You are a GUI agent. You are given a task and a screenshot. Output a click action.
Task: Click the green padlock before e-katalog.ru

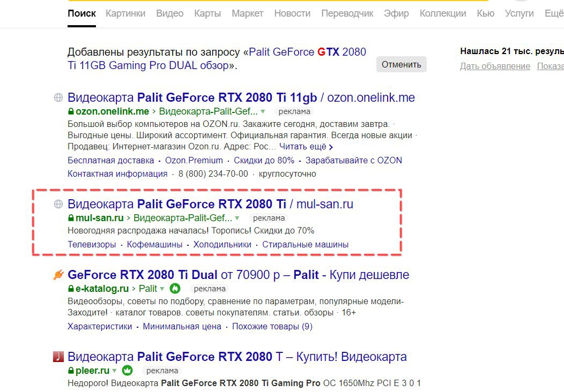point(71,289)
